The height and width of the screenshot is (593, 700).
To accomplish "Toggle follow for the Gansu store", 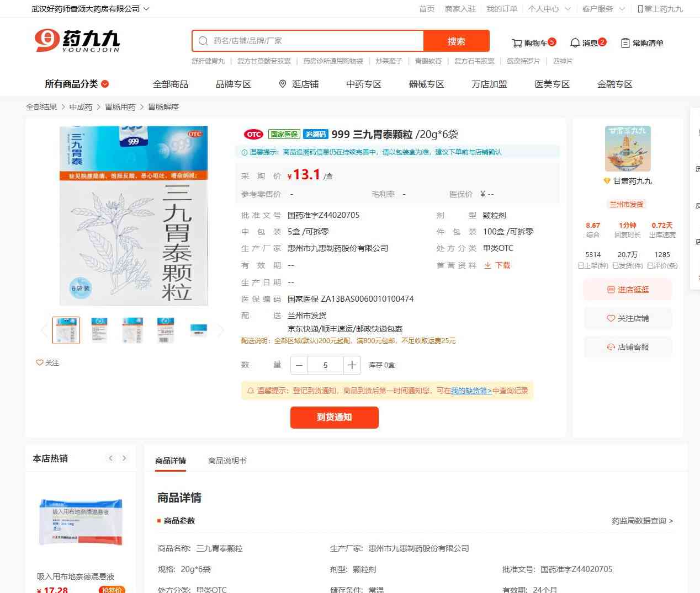I will 628,318.
